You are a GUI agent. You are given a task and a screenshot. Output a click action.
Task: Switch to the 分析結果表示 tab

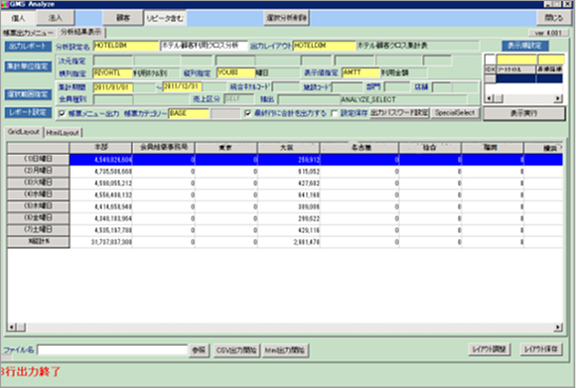tap(81, 32)
